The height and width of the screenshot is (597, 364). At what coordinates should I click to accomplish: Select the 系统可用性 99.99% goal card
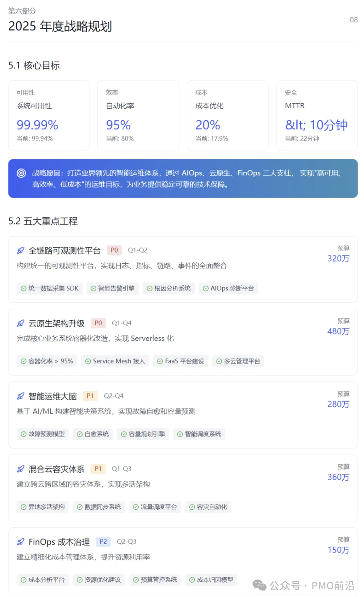tap(49, 116)
